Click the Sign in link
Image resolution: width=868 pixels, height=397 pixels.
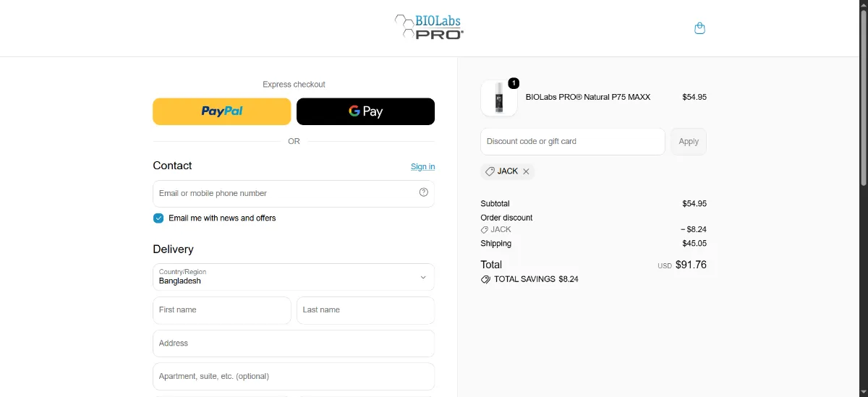(x=422, y=166)
